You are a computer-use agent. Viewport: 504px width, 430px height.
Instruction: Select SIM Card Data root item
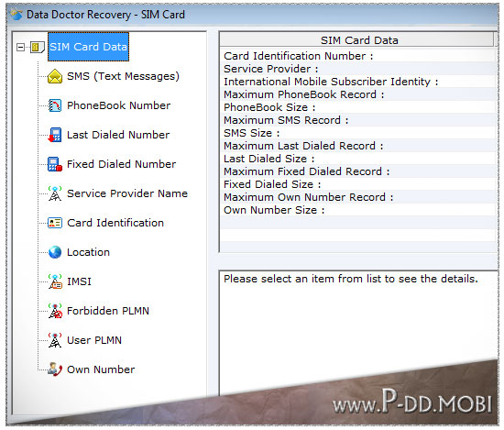click(88, 47)
